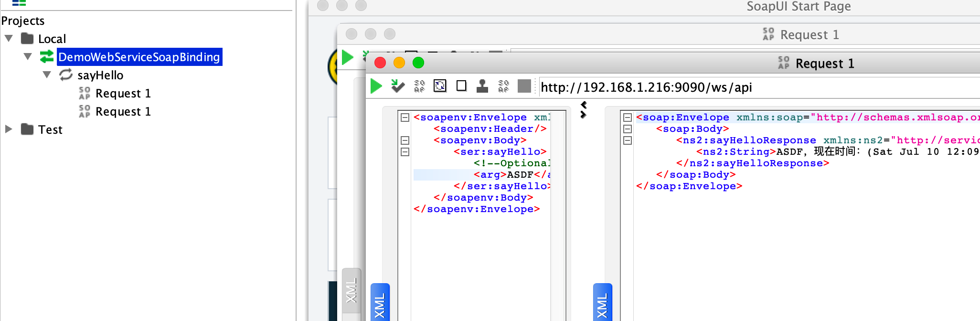
Task: Select the response editor XML tab
Action: pyautogui.click(x=603, y=302)
